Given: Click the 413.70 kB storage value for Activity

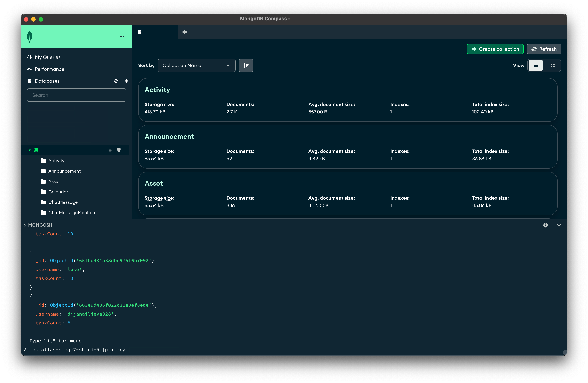Looking at the screenshot, I should 155,112.
